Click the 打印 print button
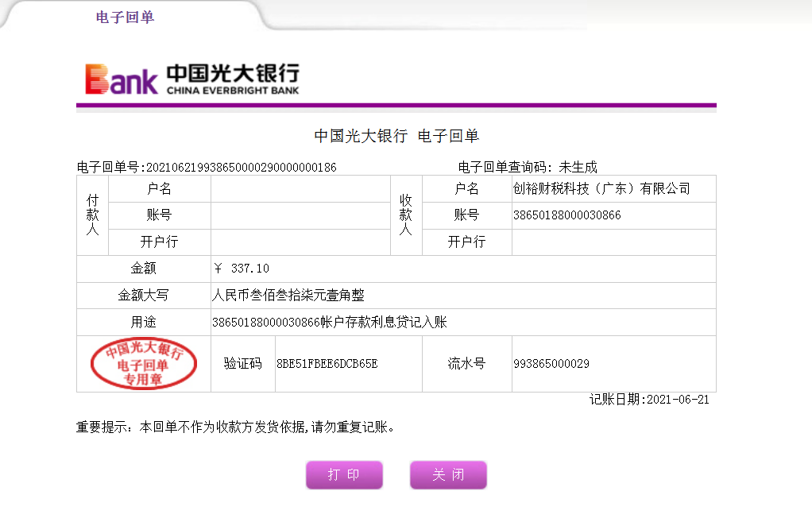 click(344, 474)
